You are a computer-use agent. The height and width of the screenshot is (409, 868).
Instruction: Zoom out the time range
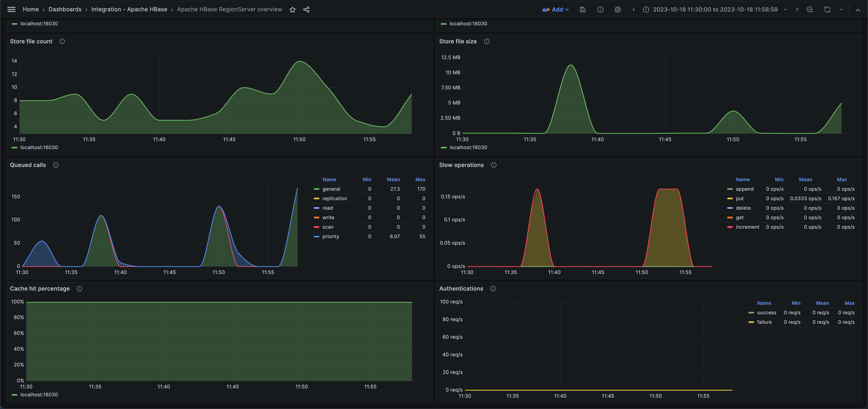(810, 9)
